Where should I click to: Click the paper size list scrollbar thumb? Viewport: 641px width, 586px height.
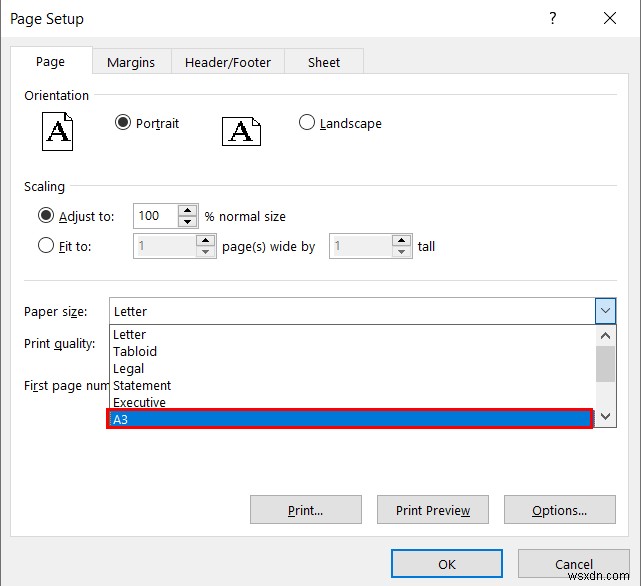click(x=605, y=364)
